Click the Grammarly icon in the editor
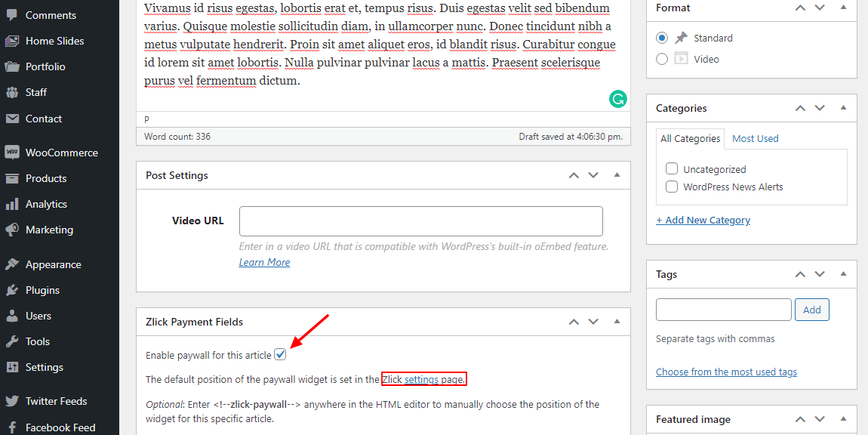 tap(617, 99)
